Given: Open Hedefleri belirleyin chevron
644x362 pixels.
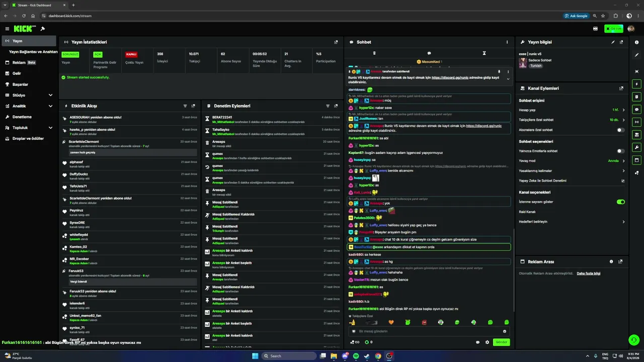Looking at the screenshot, I should pos(623,222).
